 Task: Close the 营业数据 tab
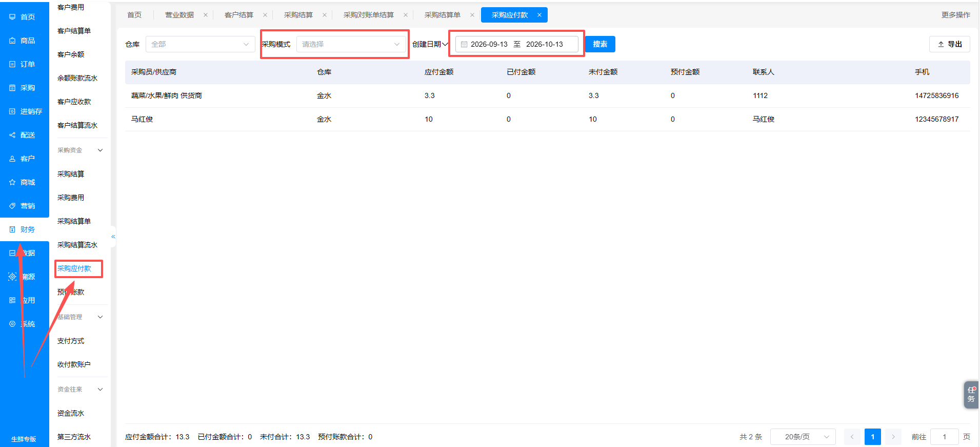[x=206, y=15]
